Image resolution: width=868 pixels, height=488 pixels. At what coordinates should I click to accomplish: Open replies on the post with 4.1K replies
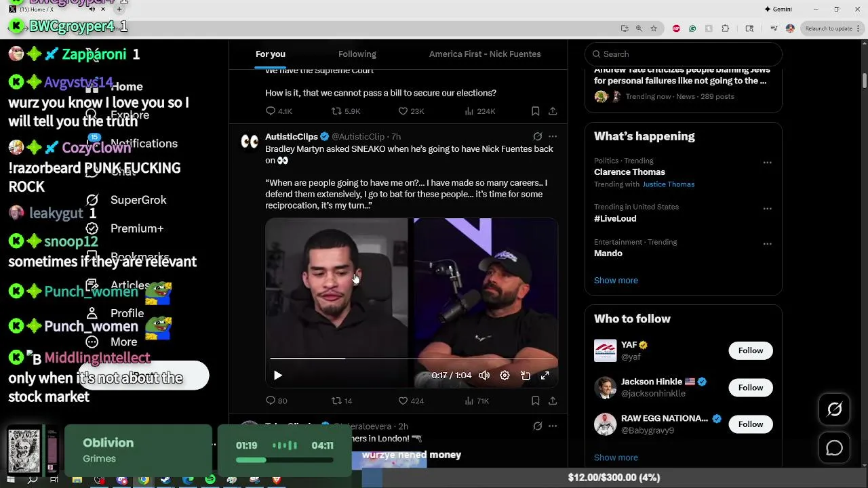click(x=279, y=111)
